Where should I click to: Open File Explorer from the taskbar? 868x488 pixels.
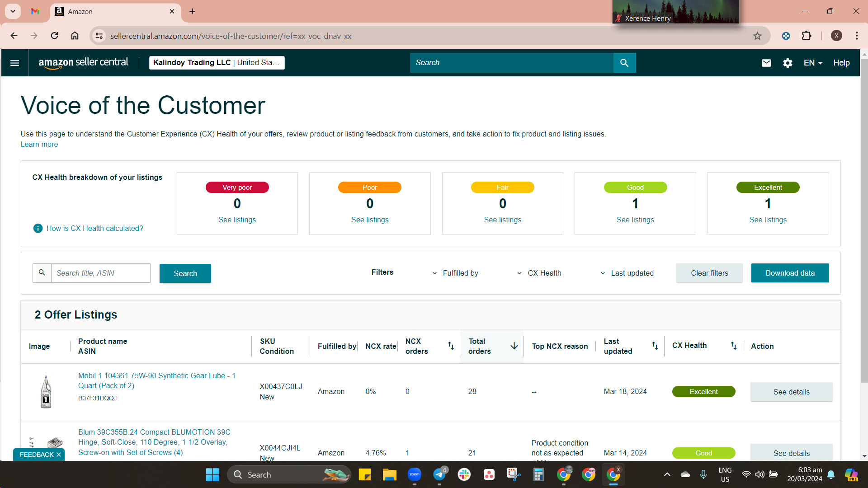tap(390, 474)
